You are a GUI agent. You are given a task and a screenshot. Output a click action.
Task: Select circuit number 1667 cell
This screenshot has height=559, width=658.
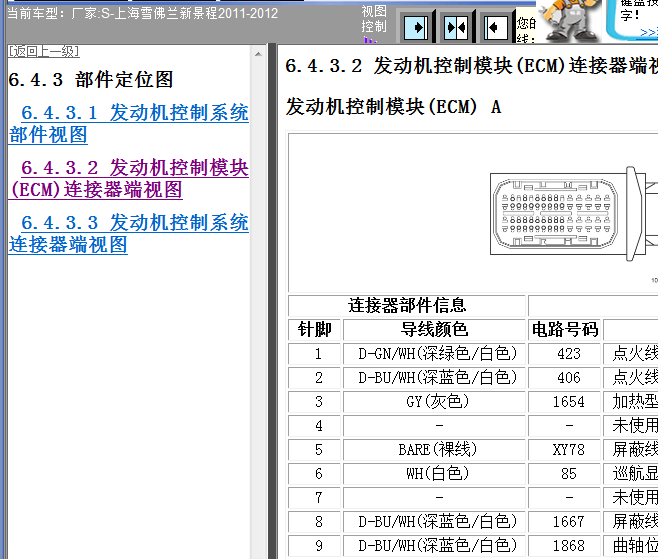point(565,522)
